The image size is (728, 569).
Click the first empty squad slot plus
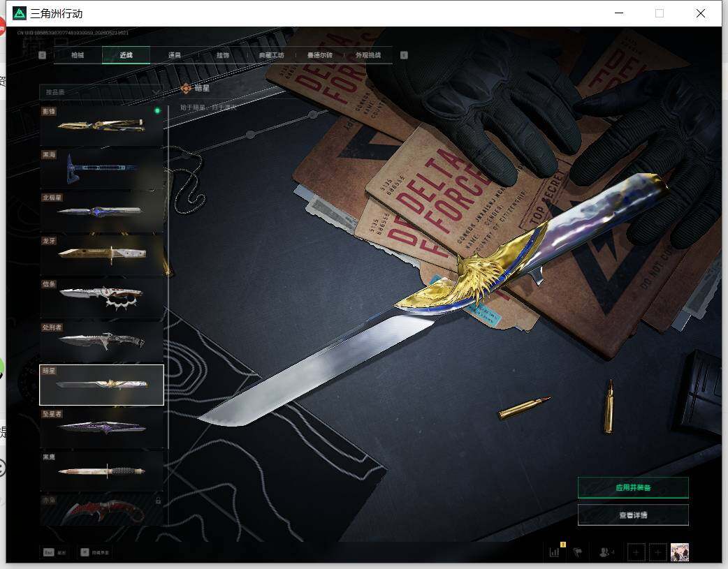click(636, 552)
